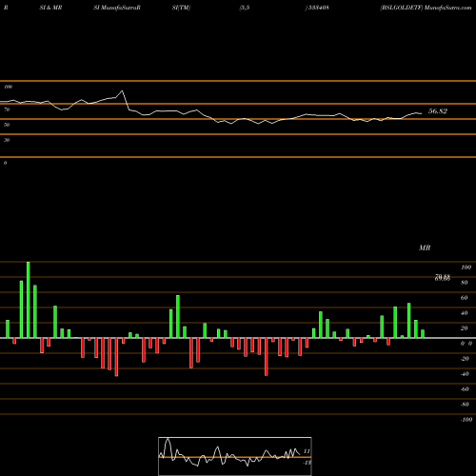
Task: Click the -100 label on MR axis
Action: coord(466,420)
